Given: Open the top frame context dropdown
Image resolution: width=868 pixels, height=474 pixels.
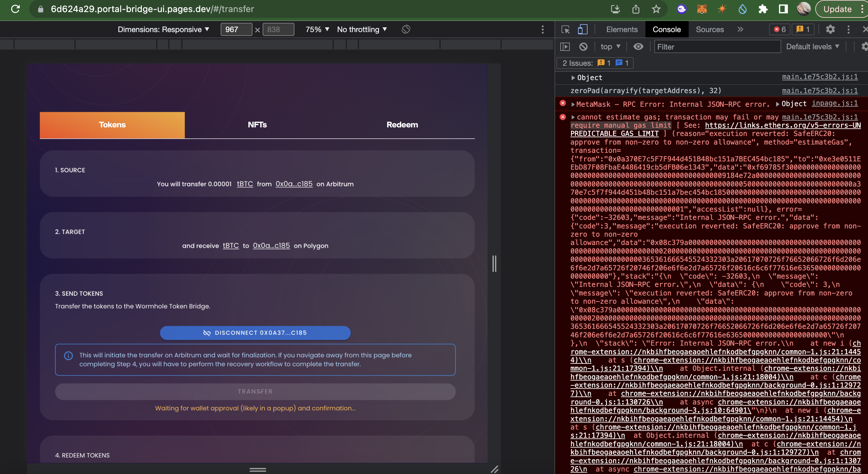Looking at the screenshot, I should coord(609,46).
